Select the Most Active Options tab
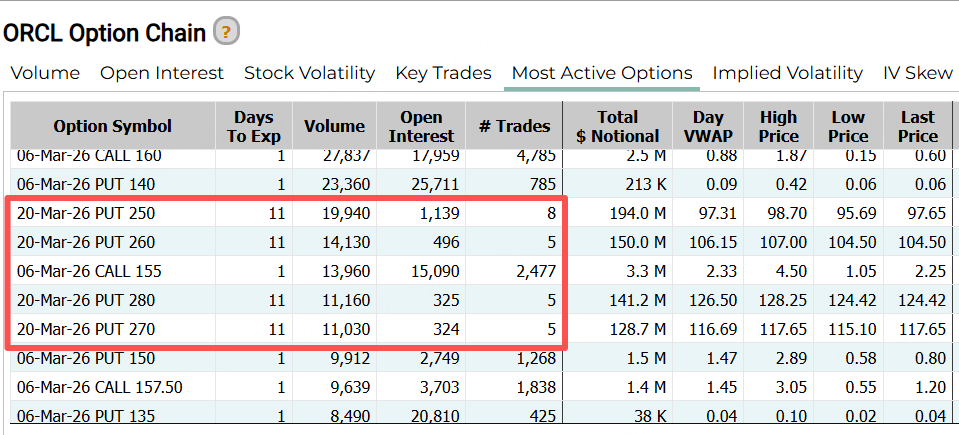The image size is (959, 435). tap(602, 73)
